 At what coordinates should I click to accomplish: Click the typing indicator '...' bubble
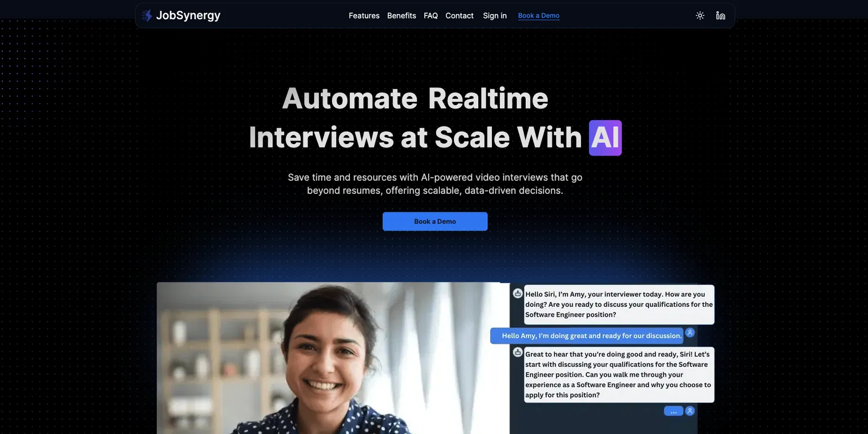(674, 411)
